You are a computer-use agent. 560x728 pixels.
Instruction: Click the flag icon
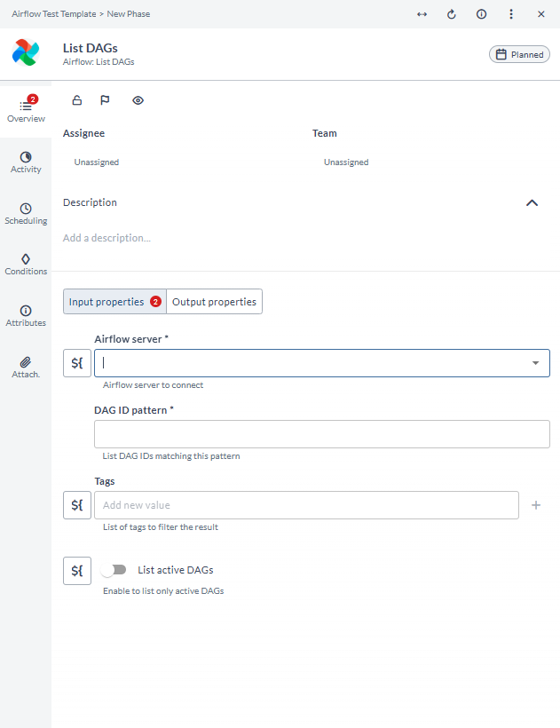click(x=106, y=100)
